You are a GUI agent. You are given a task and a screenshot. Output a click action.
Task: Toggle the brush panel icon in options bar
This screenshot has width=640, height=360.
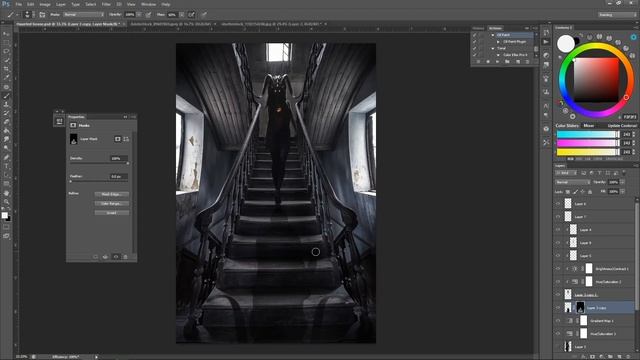coord(42,15)
